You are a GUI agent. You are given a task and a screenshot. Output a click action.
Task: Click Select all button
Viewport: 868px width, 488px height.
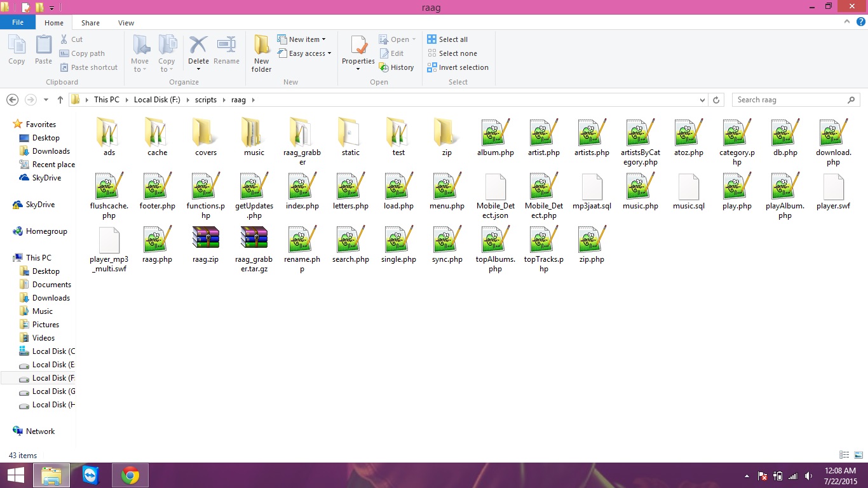tap(447, 39)
